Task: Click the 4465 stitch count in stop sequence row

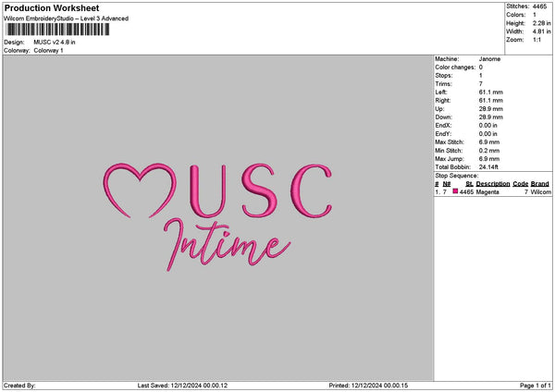Action: pos(466,192)
